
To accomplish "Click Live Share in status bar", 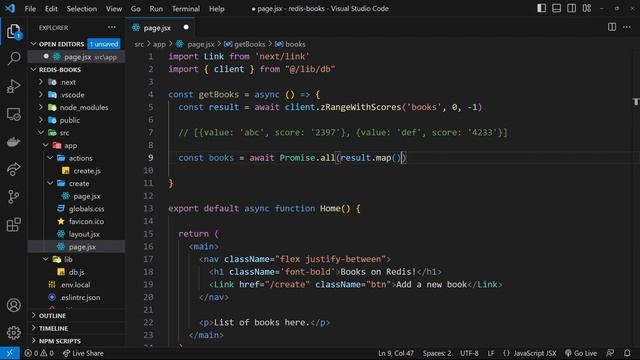I will tap(83, 353).
